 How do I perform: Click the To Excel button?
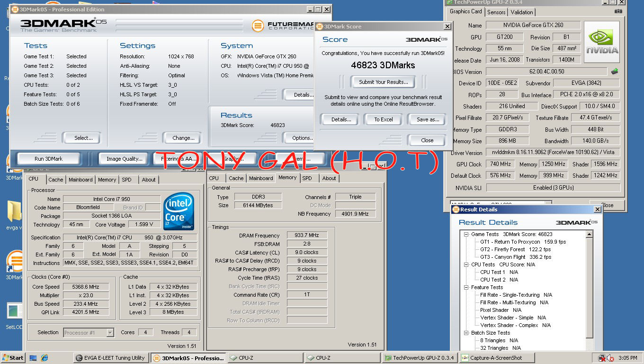383,119
